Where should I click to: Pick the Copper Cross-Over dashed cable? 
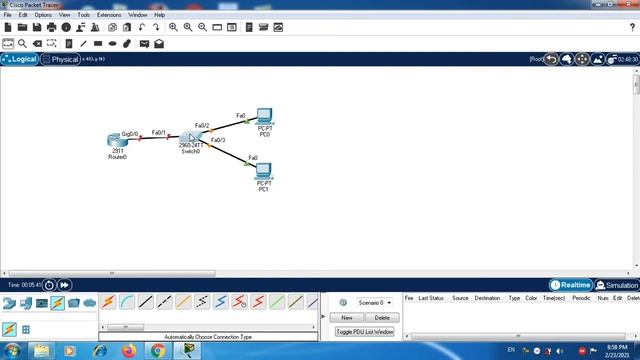[164, 302]
